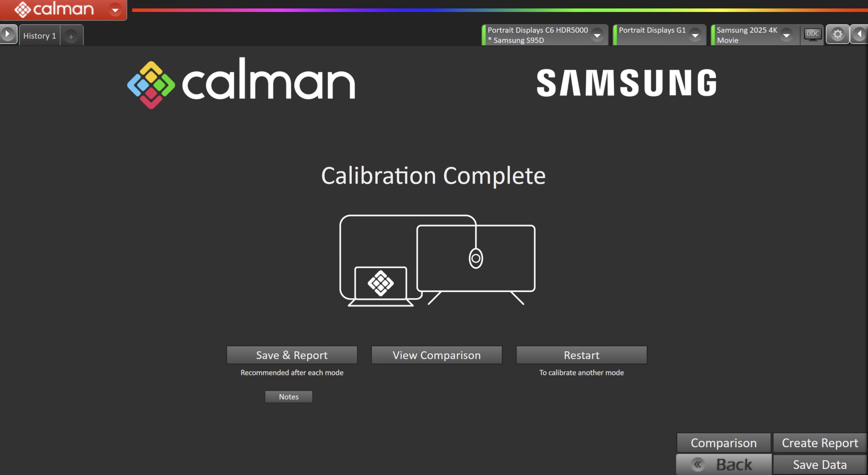Expand left panel with play arrow icon
The height and width of the screenshot is (475, 868).
pyautogui.click(x=8, y=34)
